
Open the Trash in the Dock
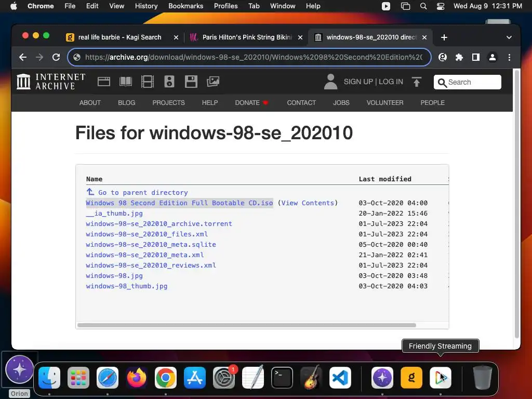(x=483, y=378)
